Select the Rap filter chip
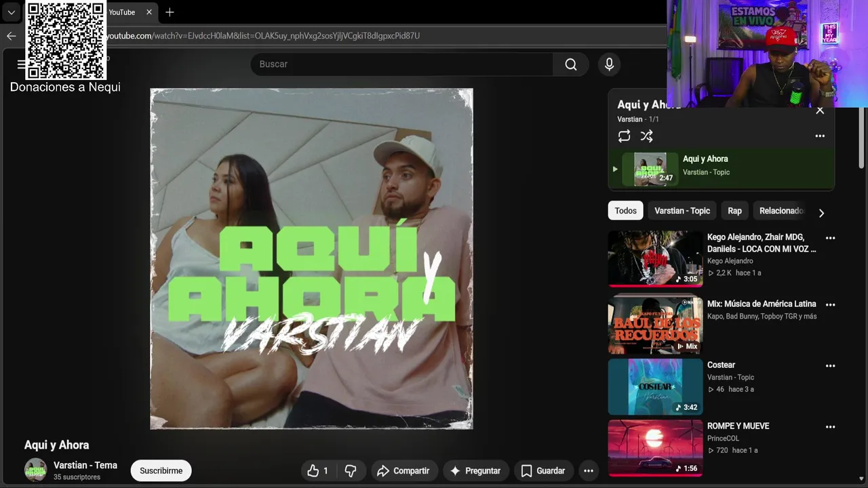Screen dimensions: 868x488 (x=734, y=211)
